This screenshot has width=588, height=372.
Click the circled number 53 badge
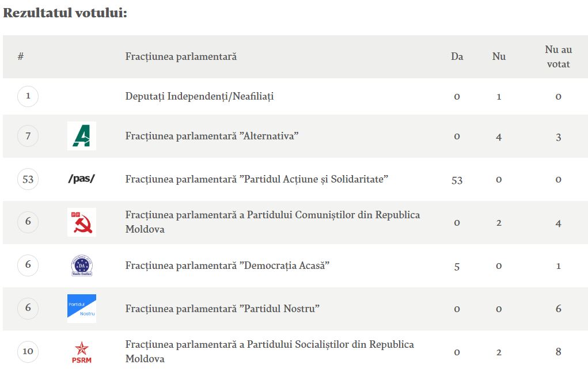28,179
